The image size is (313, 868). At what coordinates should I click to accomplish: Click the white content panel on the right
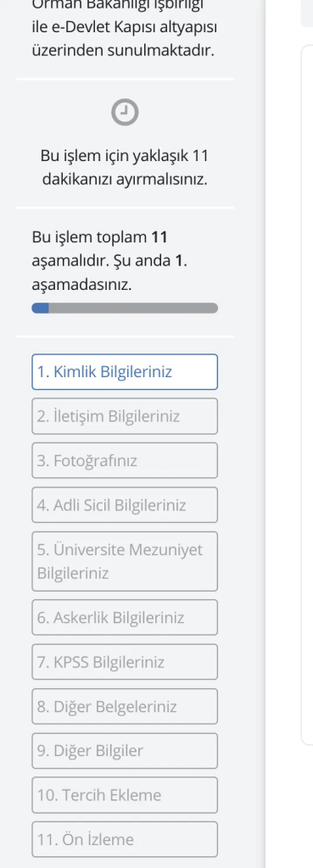[307, 395]
